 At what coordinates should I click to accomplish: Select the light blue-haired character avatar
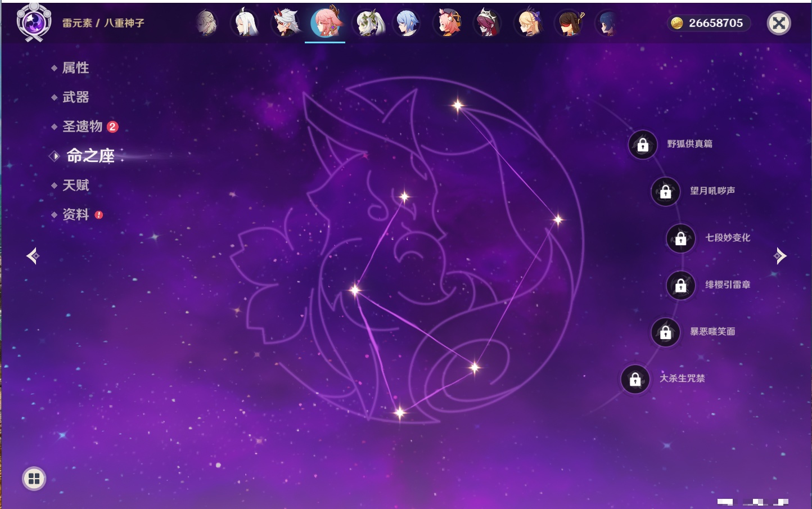point(407,23)
